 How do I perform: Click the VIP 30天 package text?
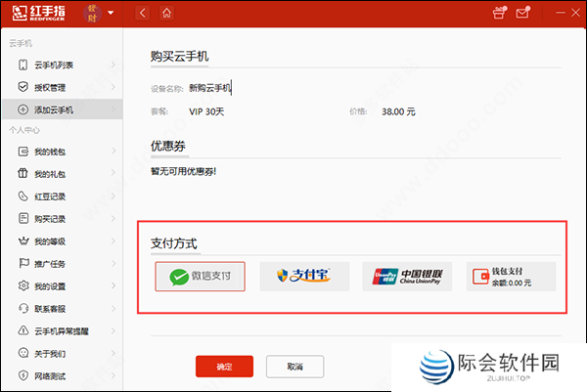pyautogui.click(x=206, y=111)
